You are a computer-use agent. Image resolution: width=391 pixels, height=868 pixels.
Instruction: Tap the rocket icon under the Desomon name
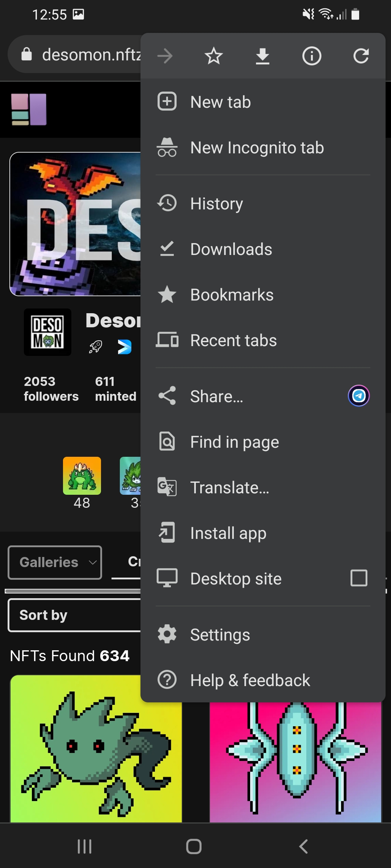tap(96, 347)
